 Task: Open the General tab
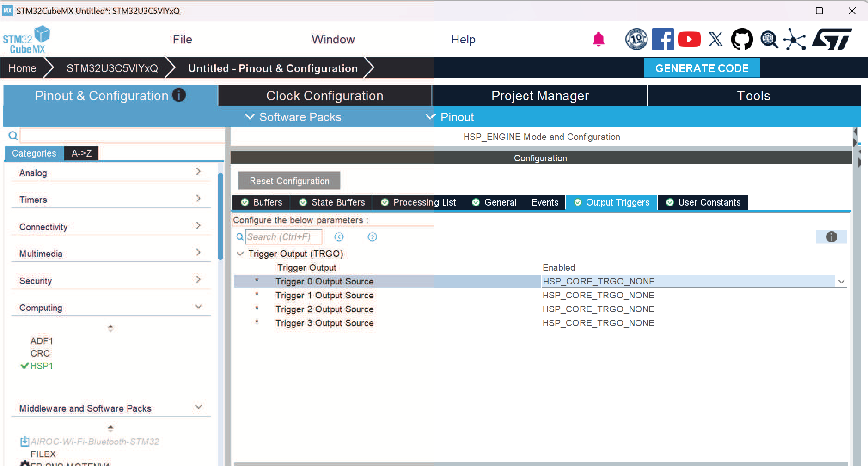click(x=494, y=202)
